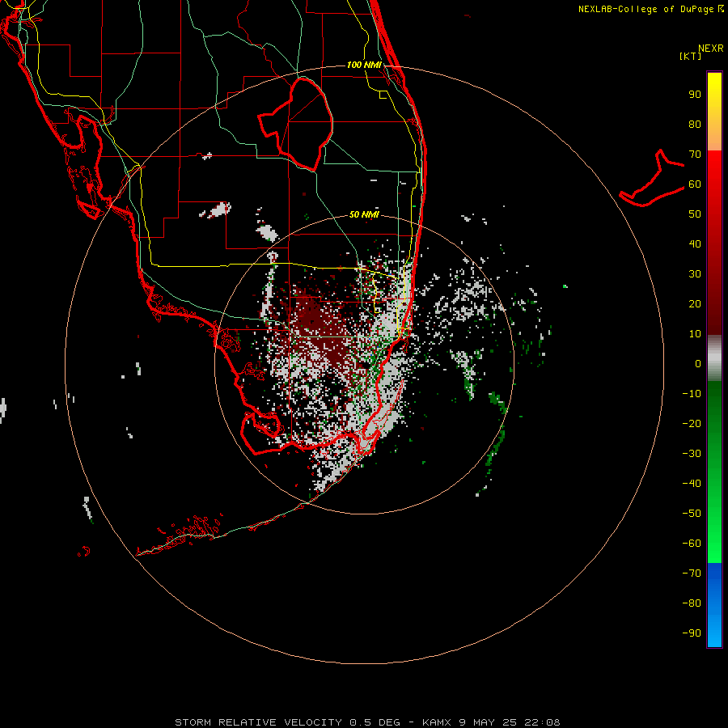
Task: Select the positive 30 scale value
Action: 695,274
